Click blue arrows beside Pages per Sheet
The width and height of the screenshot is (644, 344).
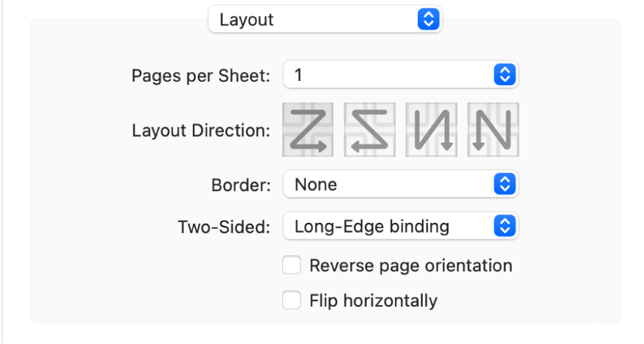tap(505, 75)
